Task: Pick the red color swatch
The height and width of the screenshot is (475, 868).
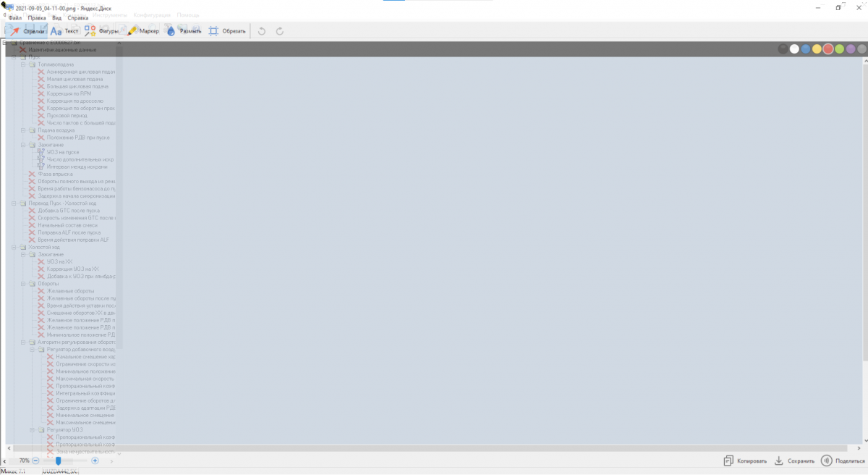Action: pyautogui.click(x=827, y=49)
